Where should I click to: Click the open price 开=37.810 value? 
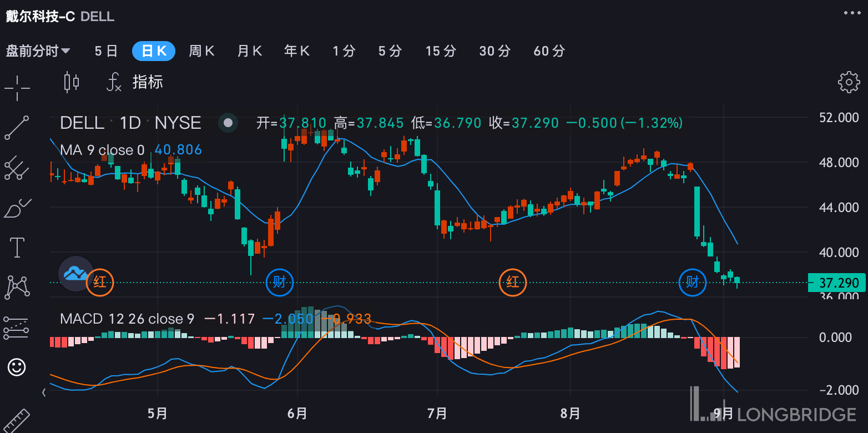point(291,123)
